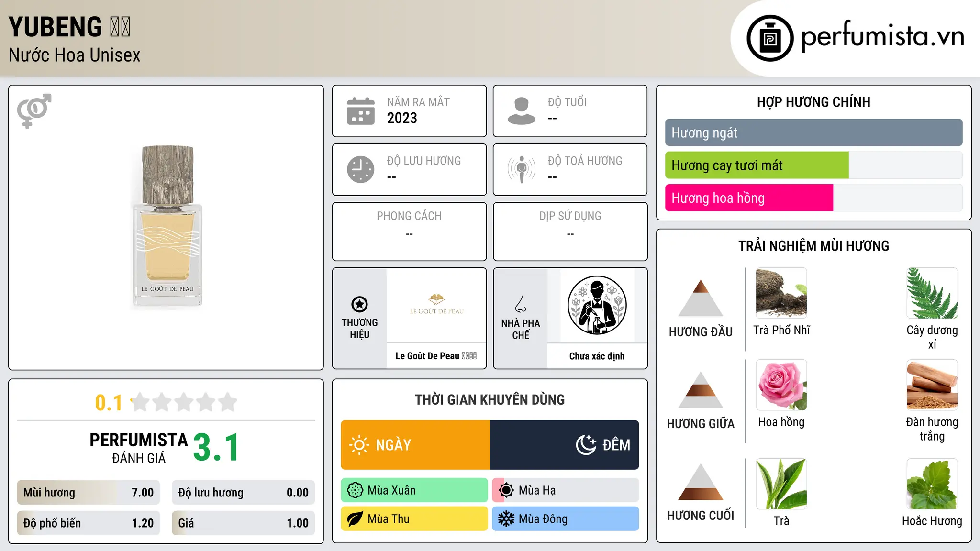Click the Hợp Hương Chính heading
This screenshot has width=980, height=551.
(x=814, y=102)
